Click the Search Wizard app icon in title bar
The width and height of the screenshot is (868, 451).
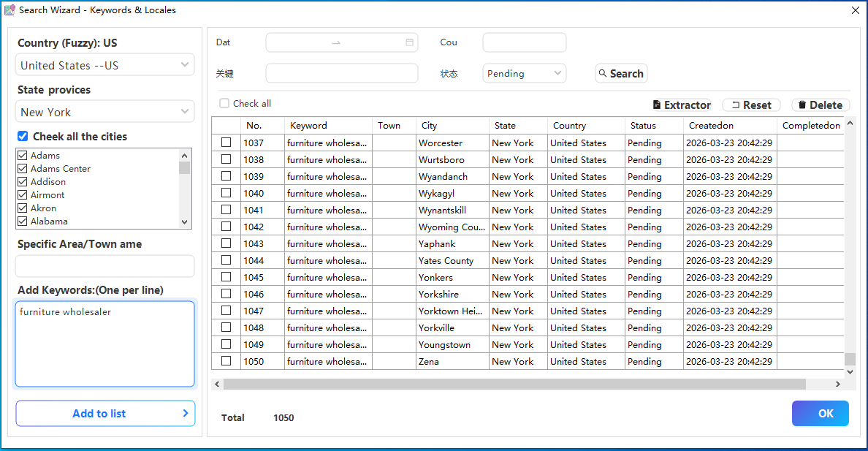point(9,10)
